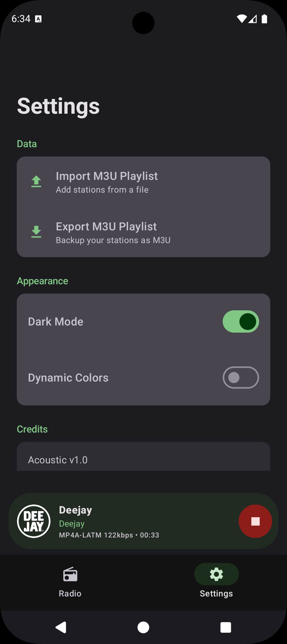Select the Import M3U Playlist title
This screenshot has width=287, height=644.
click(x=107, y=176)
